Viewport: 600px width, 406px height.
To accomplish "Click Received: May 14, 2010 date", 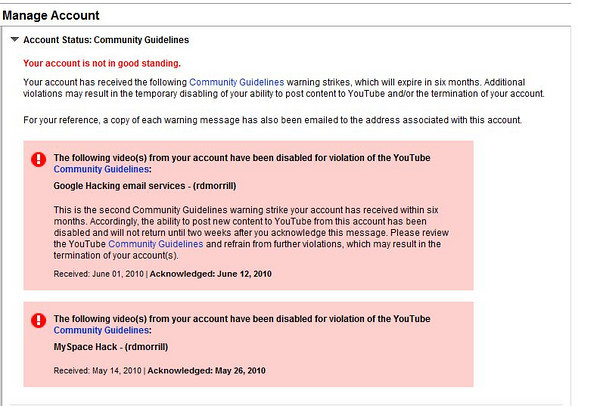I will click(x=98, y=371).
